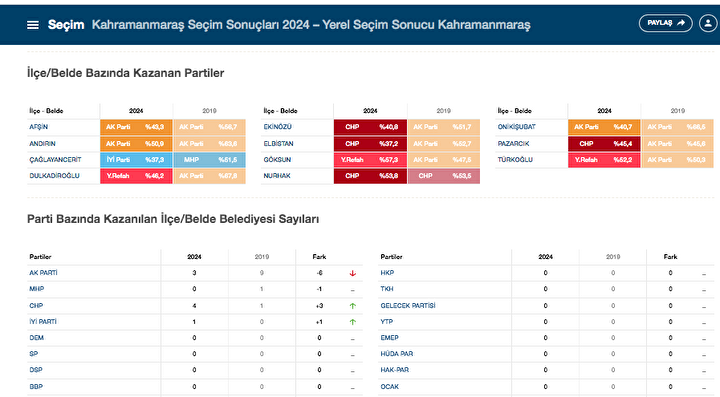Click the CHP party link in the parties table
Viewport: 720px width, 397px height.
pos(36,306)
